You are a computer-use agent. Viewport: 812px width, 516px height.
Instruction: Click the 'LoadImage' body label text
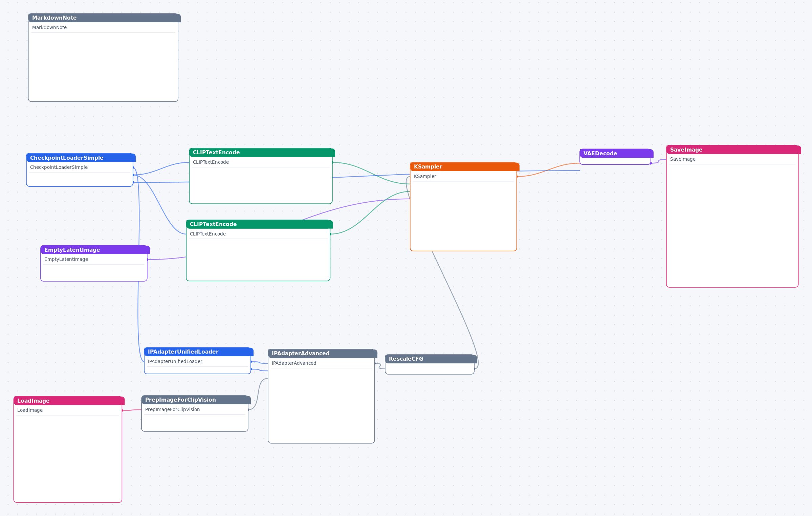30,410
